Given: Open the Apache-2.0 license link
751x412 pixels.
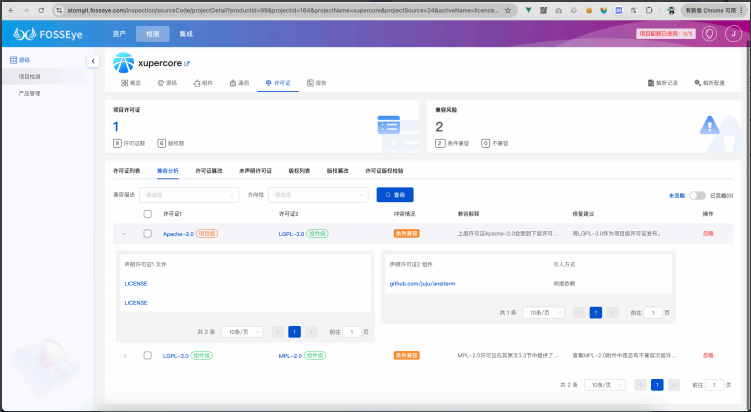Looking at the screenshot, I should point(178,234).
